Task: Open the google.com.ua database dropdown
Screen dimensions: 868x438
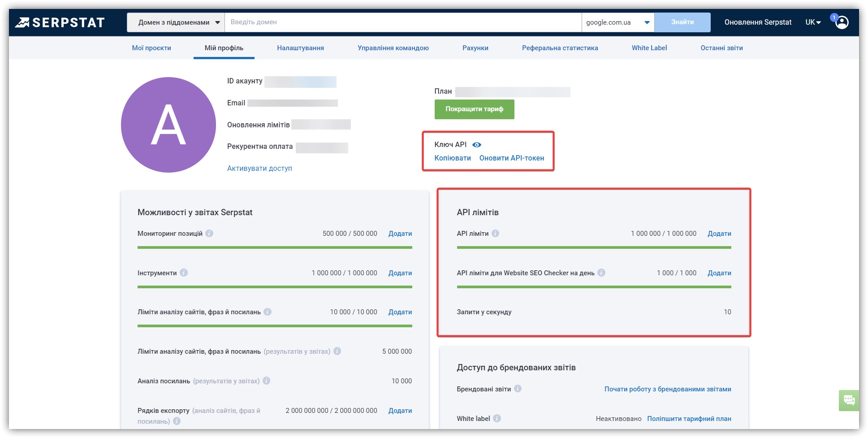Action: (x=618, y=22)
